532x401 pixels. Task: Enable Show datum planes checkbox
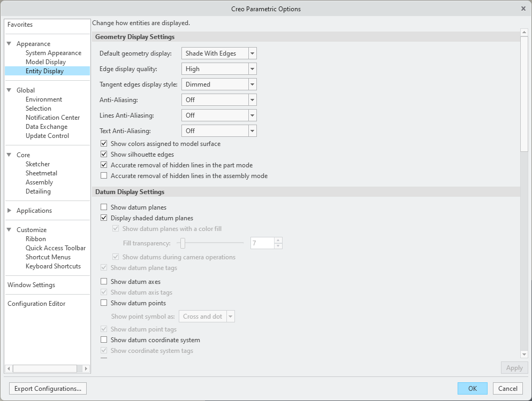pyautogui.click(x=104, y=207)
